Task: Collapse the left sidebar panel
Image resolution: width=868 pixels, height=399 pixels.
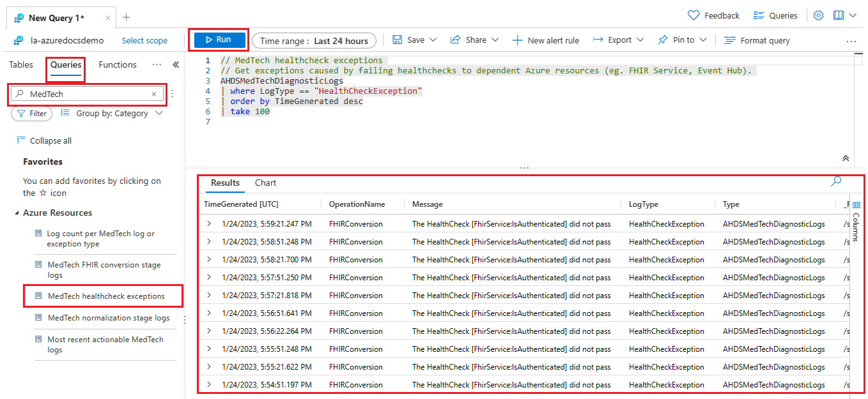Action: (176, 64)
